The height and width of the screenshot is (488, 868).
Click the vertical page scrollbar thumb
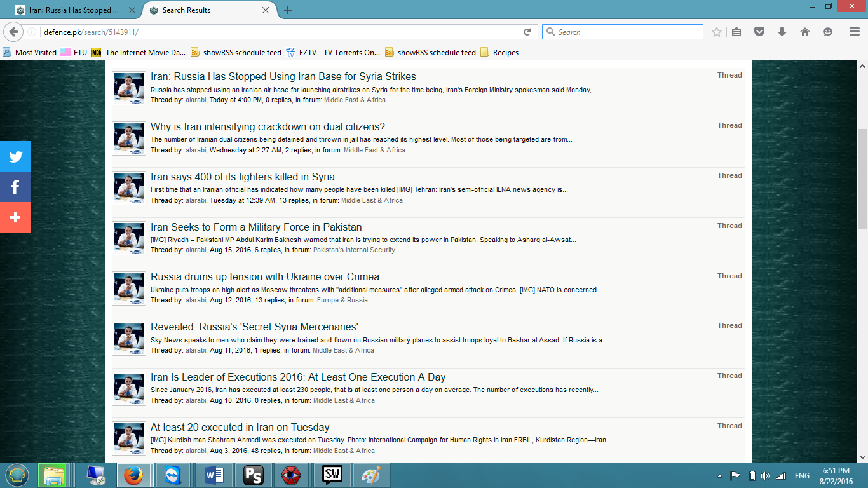coord(862,179)
